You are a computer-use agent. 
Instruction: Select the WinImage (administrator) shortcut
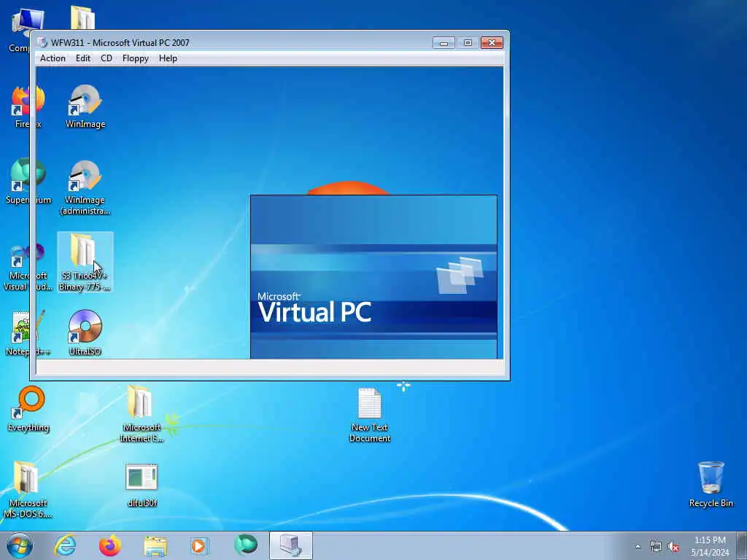[x=85, y=187]
